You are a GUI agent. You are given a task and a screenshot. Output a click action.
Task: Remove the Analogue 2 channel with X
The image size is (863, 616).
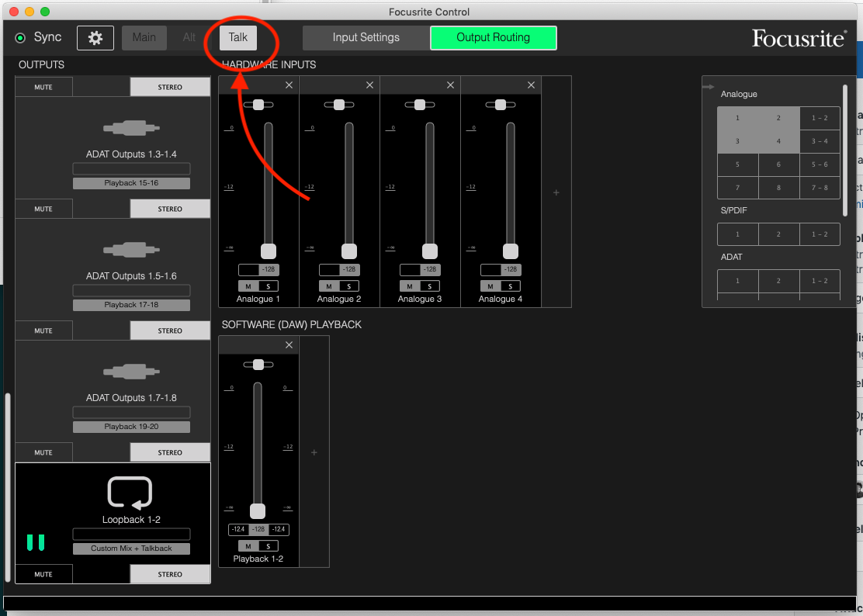point(369,85)
